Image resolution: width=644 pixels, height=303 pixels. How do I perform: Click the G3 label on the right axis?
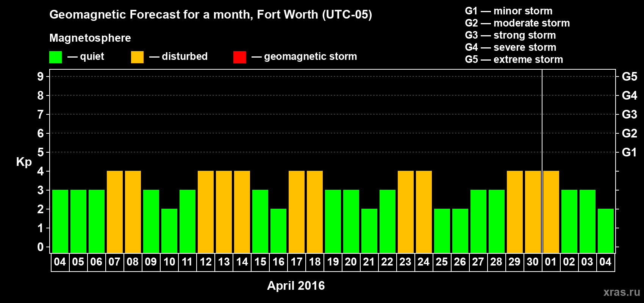point(630,114)
